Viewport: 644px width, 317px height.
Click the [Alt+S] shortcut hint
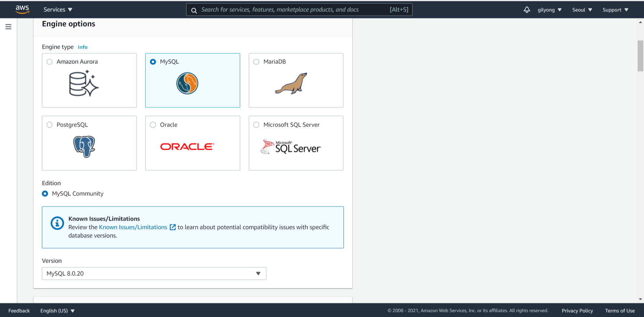(x=399, y=10)
